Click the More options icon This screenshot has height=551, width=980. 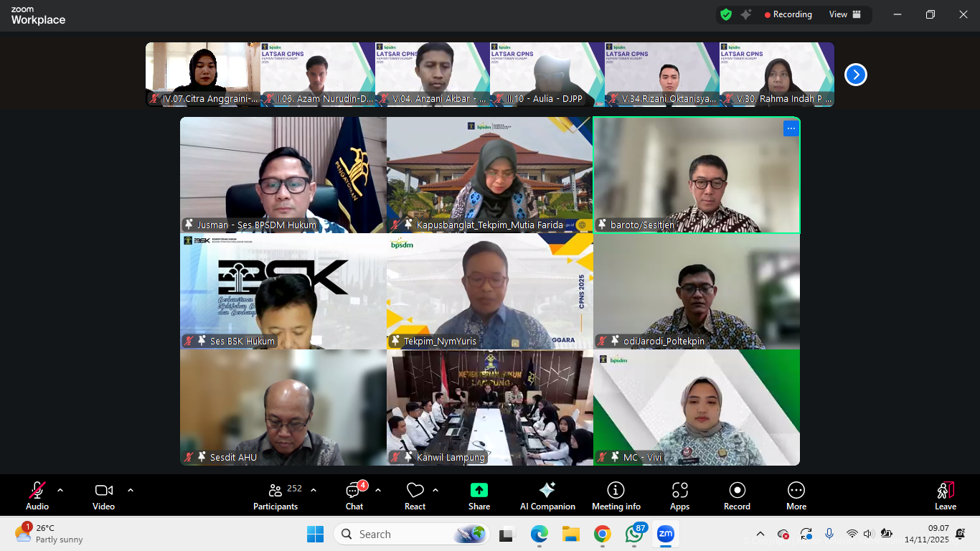coord(796,495)
